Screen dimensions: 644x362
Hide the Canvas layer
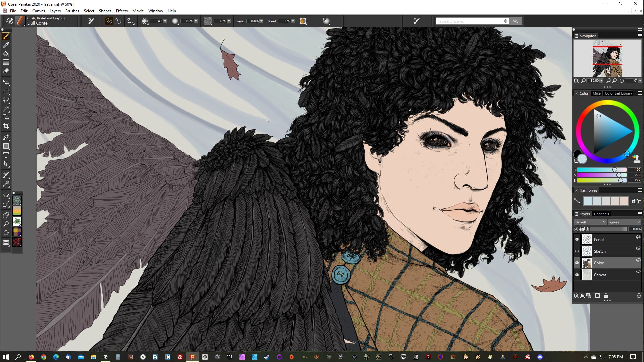[x=577, y=275]
